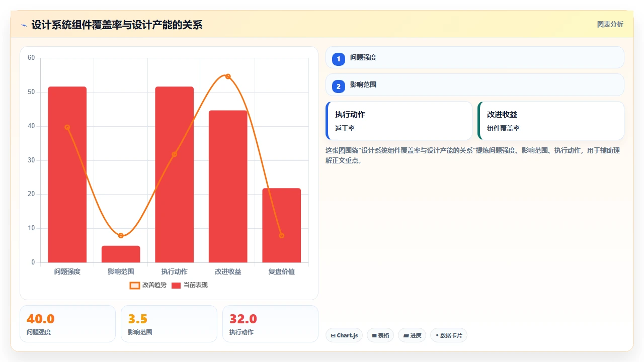The height and width of the screenshot is (362, 644).
Task: Click the orange trend point above 影响范围 bar
Action: click(x=121, y=235)
